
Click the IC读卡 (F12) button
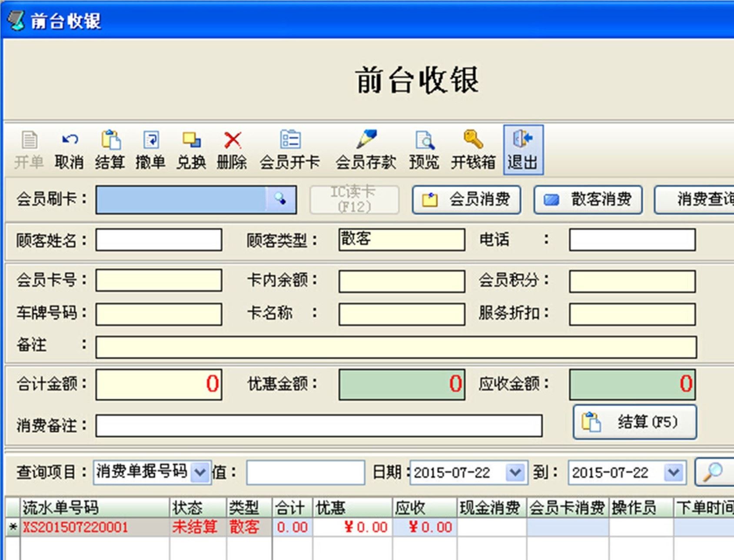point(354,199)
